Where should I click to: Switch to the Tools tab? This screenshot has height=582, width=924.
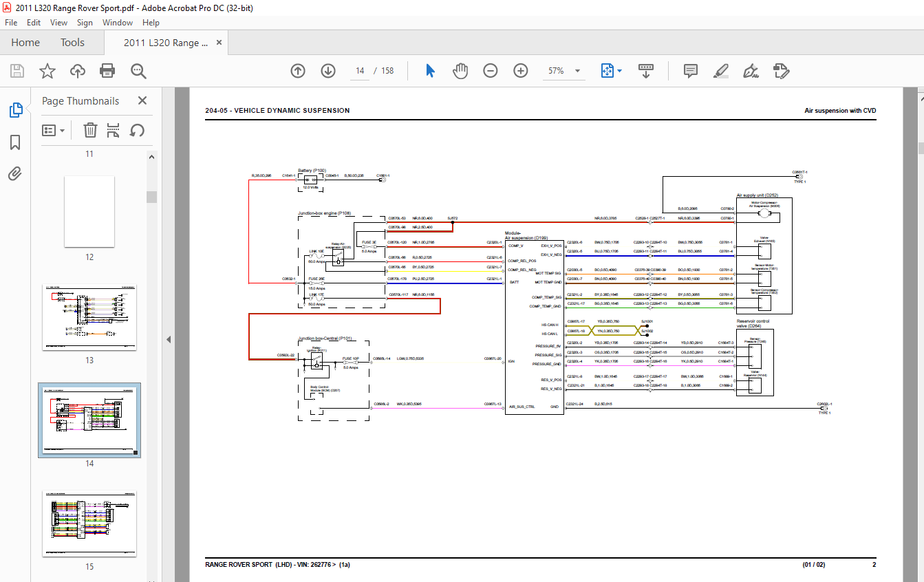click(x=72, y=43)
